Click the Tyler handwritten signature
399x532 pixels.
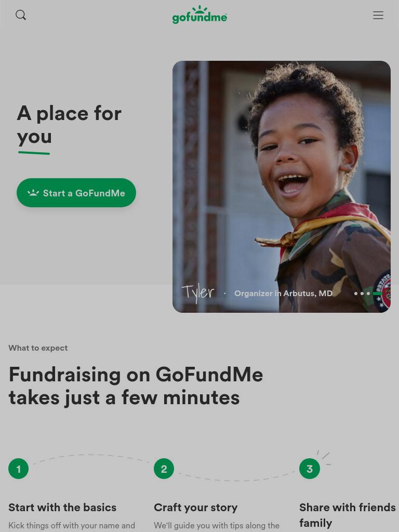pyautogui.click(x=198, y=294)
